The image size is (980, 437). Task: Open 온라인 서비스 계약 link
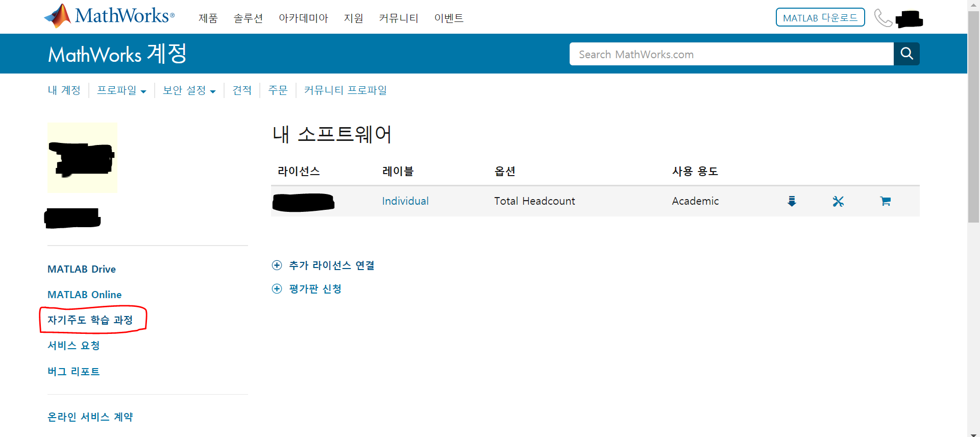coord(90,417)
